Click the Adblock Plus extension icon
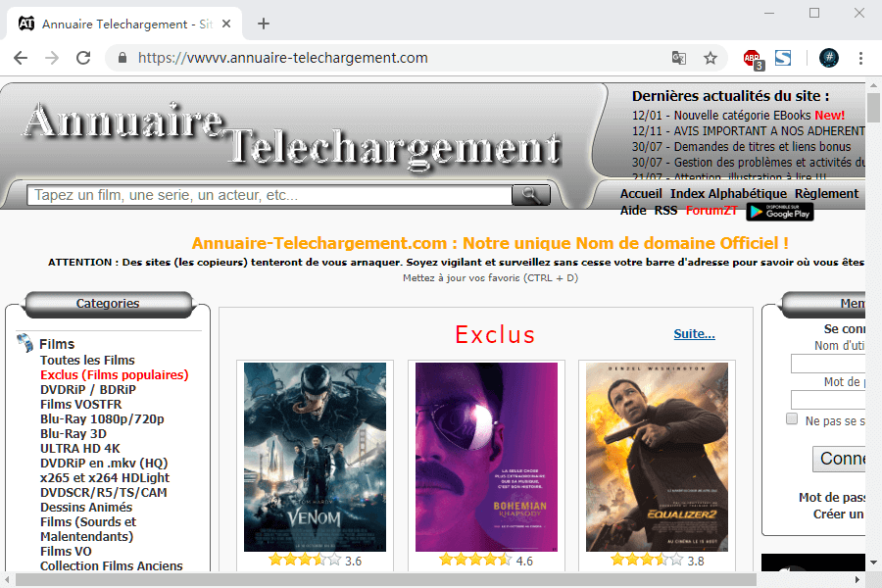Viewport: 882px width, 588px height. point(752,58)
